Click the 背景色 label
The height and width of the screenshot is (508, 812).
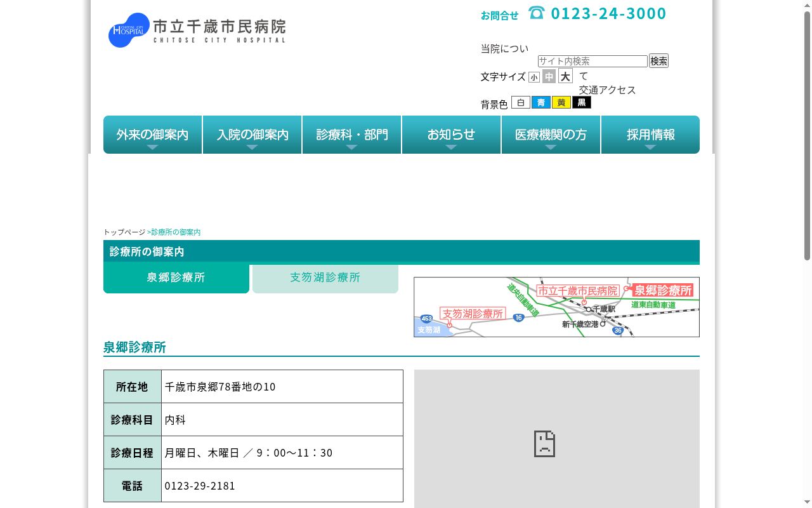pyautogui.click(x=494, y=105)
